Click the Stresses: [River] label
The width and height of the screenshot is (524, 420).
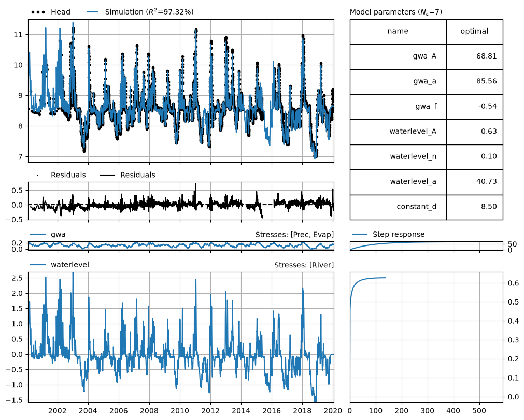[x=304, y=265]
